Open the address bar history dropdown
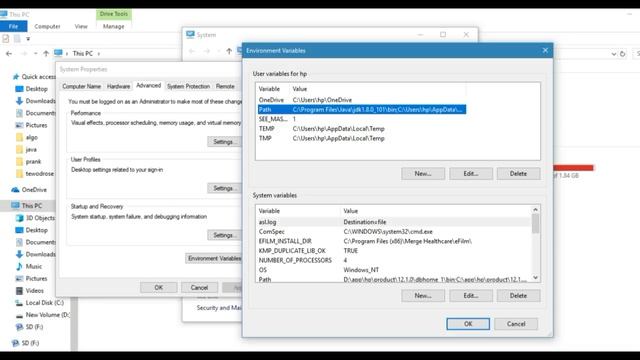 pyautogui.click(x=613, y=54)
